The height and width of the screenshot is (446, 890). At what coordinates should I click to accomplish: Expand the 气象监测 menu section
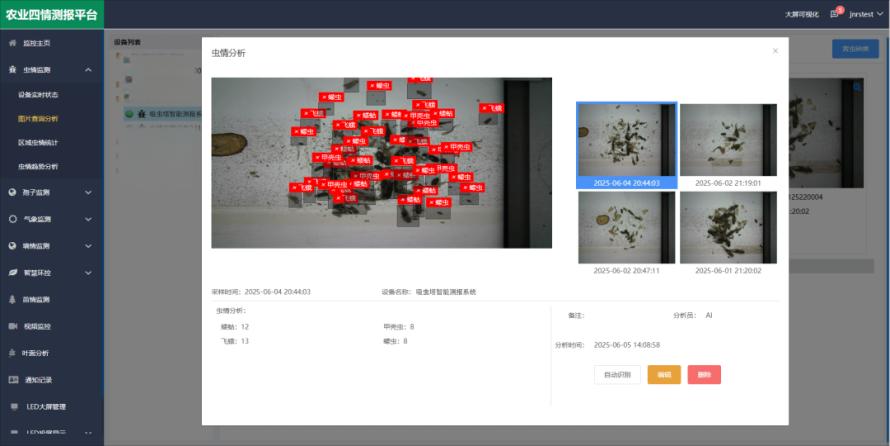pos(88,219)
